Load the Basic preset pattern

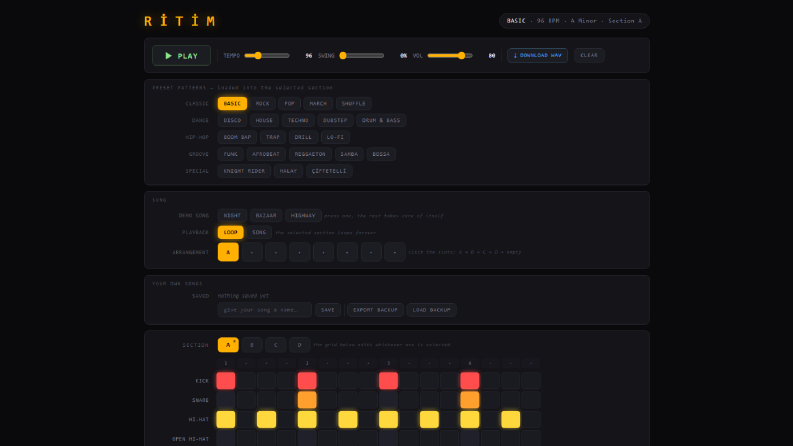232,104
